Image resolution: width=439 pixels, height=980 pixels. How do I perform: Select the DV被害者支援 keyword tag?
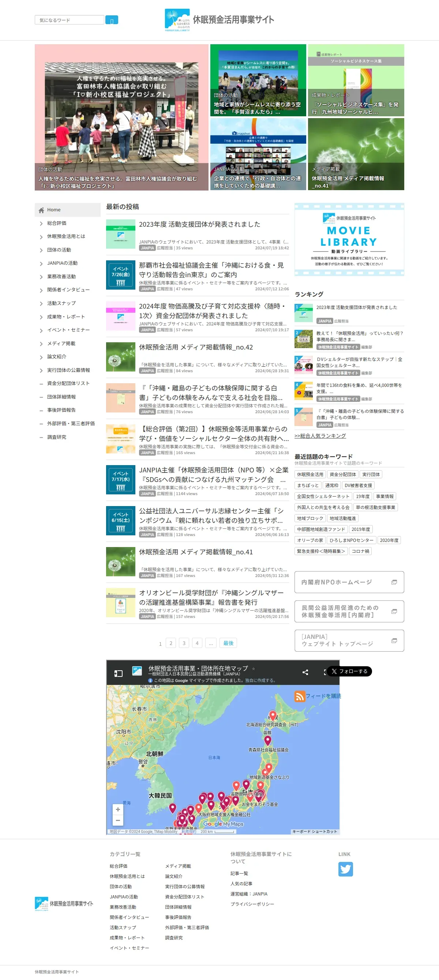(358, 486)
